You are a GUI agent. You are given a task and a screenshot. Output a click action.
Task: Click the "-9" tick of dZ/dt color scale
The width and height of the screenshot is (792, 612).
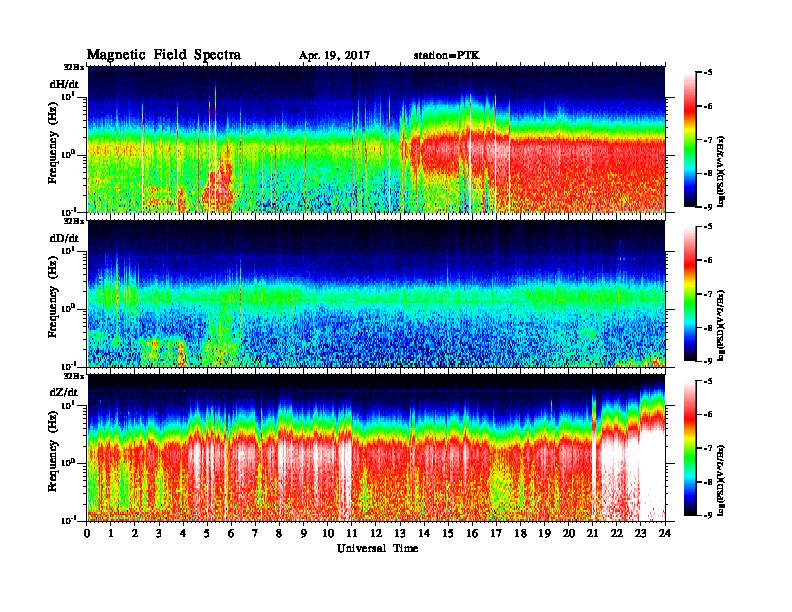(708, 516)
